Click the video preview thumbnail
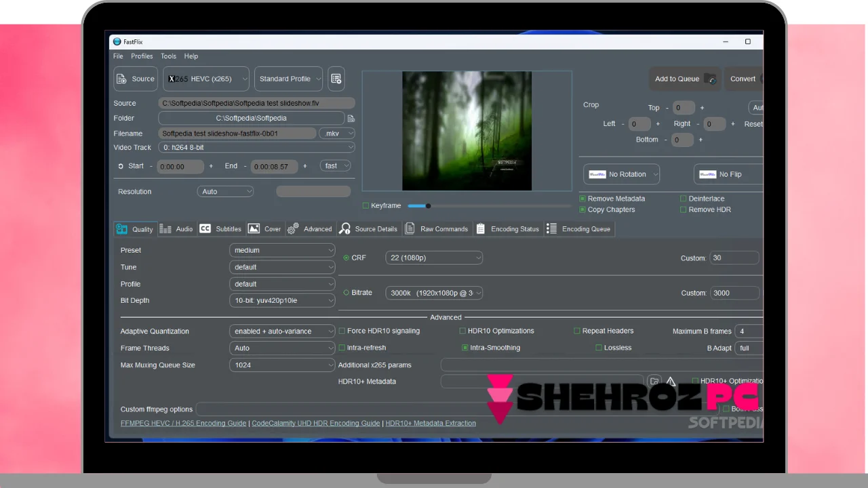The image size is (868, 488). [x=467, y=131]
